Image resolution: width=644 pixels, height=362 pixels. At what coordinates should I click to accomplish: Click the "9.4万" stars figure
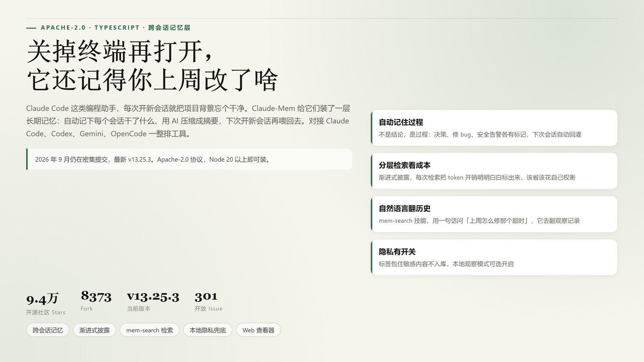click(42, 298)
